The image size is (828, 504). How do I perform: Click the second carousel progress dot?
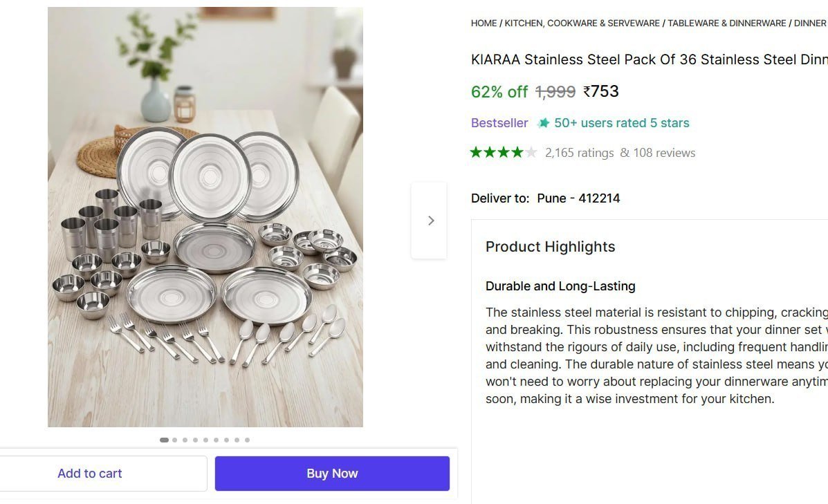174,440
